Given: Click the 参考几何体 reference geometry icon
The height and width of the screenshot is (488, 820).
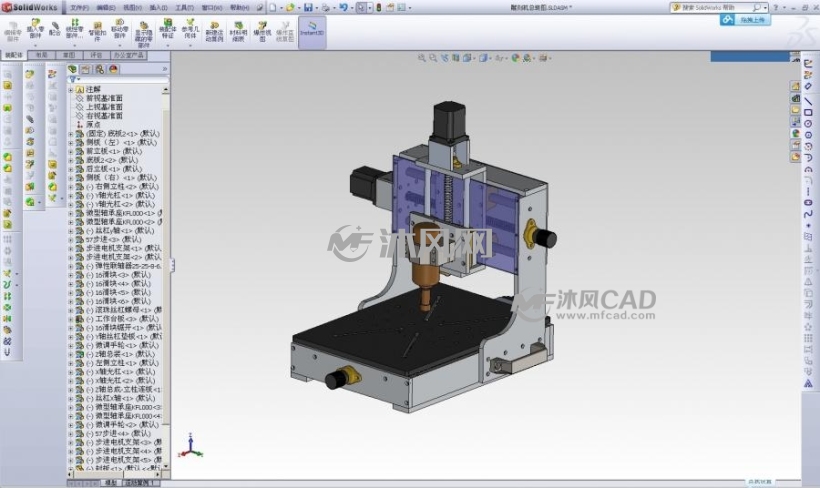Looking at the screenshot, I should point(190,29).
